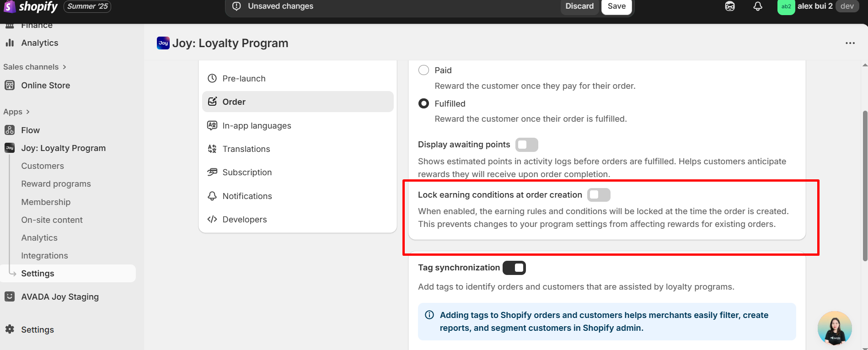Open the Shopify Sidekick assistant icon
Screen dimensions: 868x350
pos(730,6)
